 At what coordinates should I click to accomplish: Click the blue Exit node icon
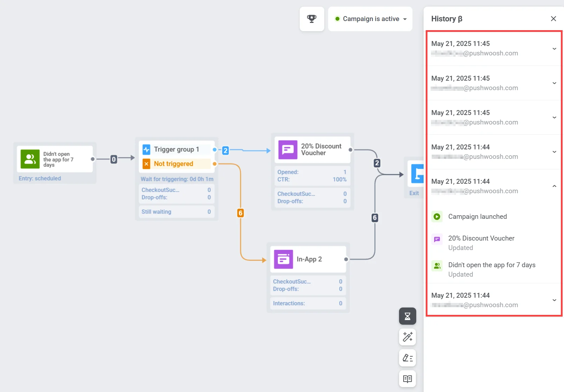(x=417, y=174)
